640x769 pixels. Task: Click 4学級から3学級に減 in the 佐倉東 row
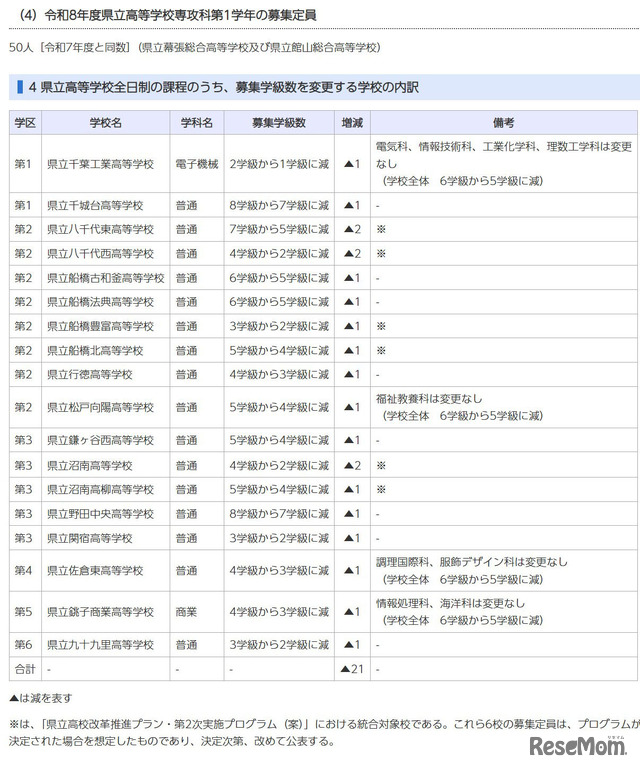(x=279, y=571)
